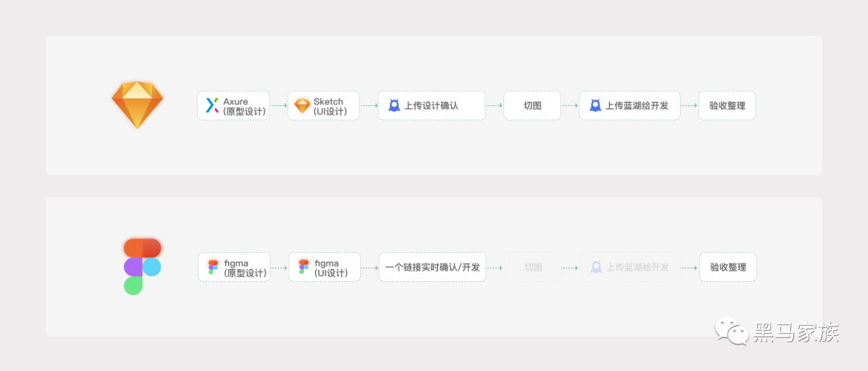The width and height of the screenshot is (868, 371).
Task: Click the large Sketch diamond logo
Action: (x=137, y=105)
